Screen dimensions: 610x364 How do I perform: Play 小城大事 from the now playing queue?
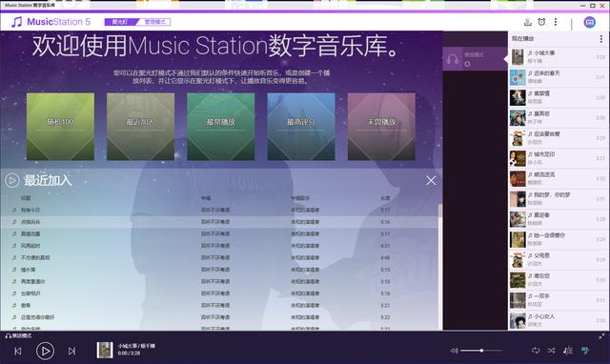tap(559, 57)
